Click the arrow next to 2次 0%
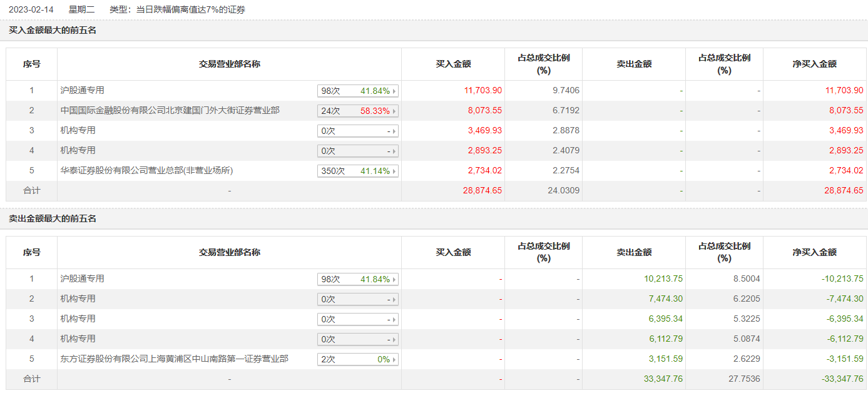Image resolution: width=868 pixels, height=393 pixels. [394, 360]
